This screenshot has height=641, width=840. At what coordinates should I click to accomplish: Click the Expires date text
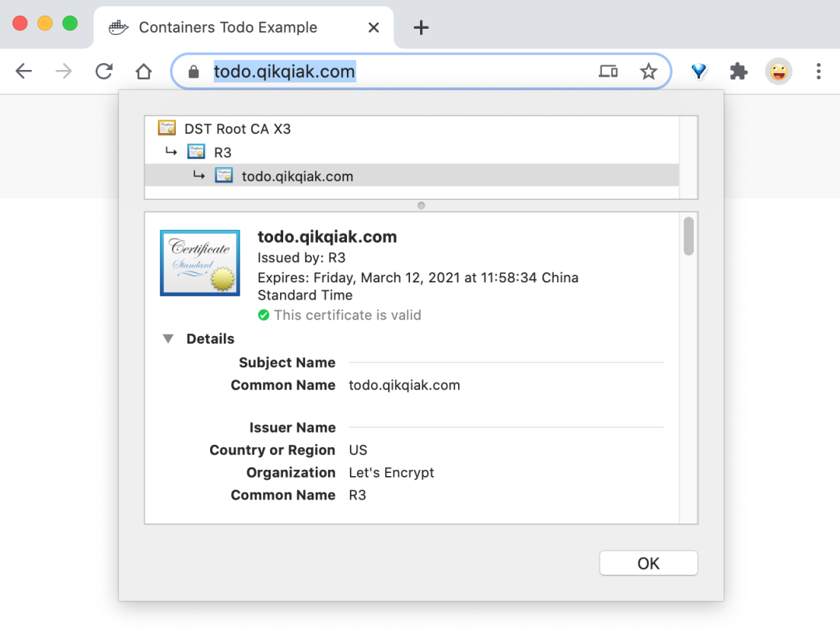pyautogui.click(x=418, y=286)
